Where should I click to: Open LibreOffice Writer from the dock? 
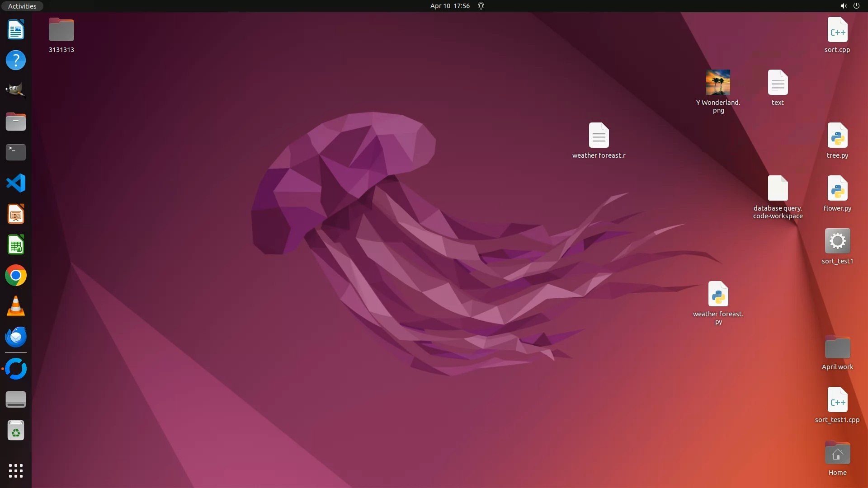click(x=16, y=30)
